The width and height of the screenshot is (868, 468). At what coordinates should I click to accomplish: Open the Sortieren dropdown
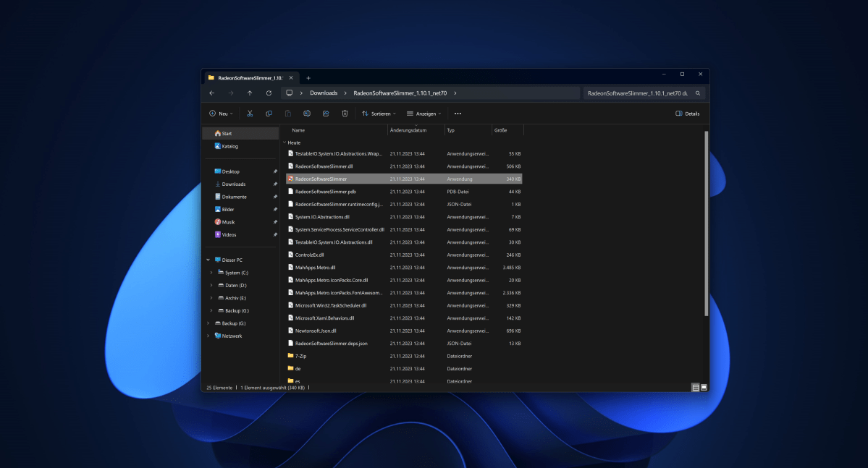(379, 114)
